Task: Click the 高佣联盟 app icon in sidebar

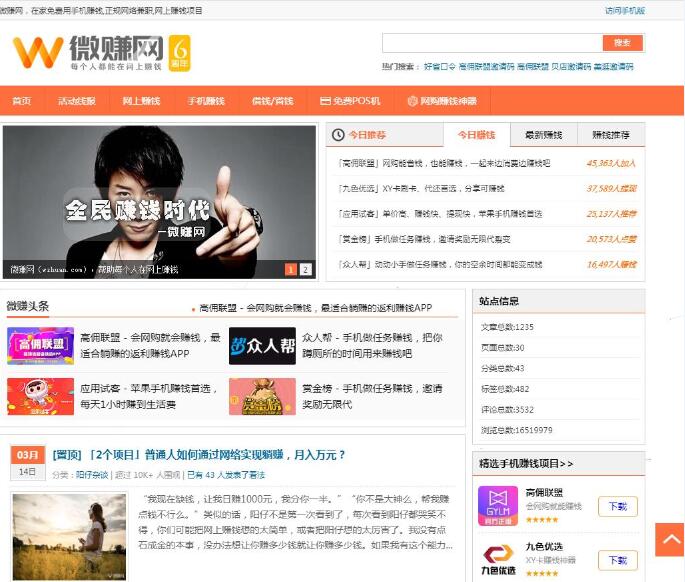Action: coord(497,504)
